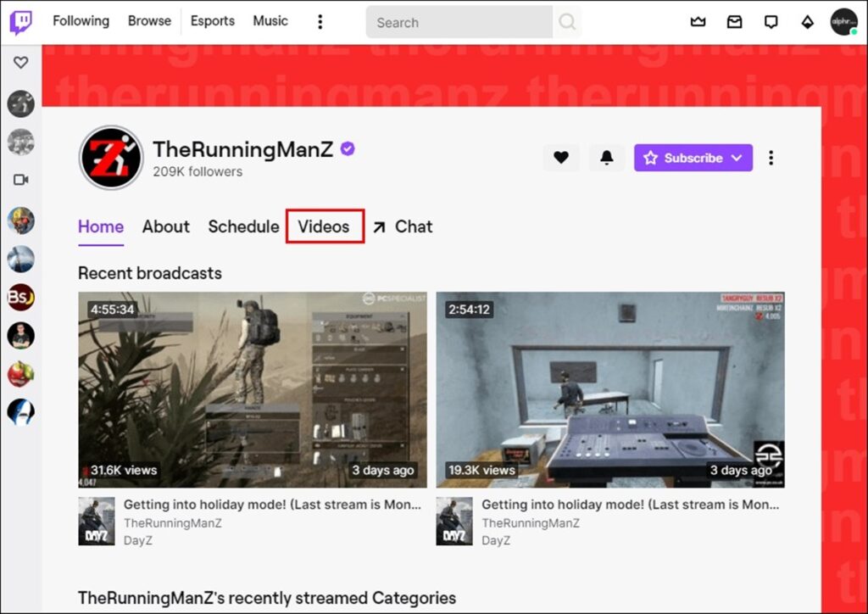Viewport: 868px width, 614px height.
Task: Open the Chat popout link
Action: coord(403,226)
